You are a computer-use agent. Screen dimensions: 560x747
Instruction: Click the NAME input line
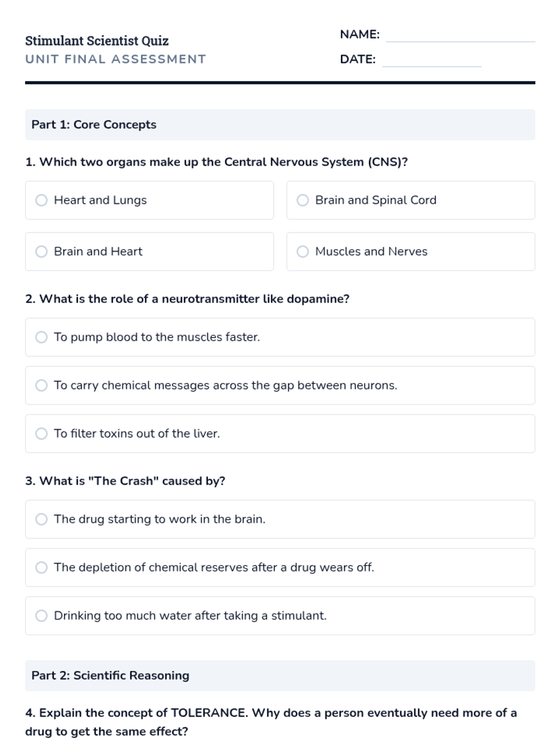tap(460, 35)
